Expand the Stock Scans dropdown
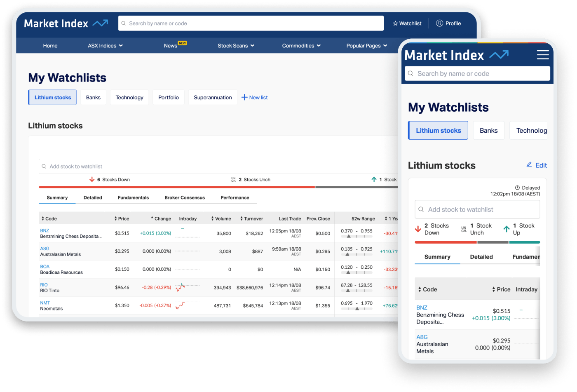This screenshot has height=392, width=577. click(236, 46)
